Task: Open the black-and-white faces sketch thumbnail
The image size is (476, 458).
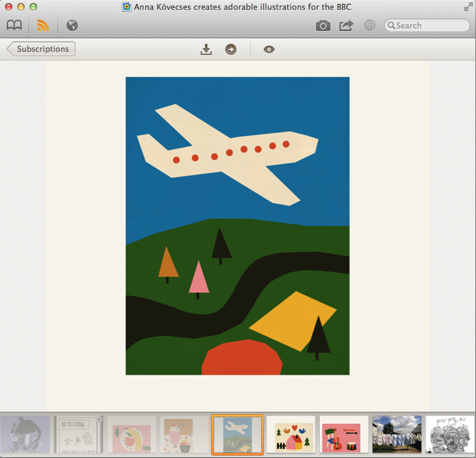Action: pyautogui.click(x=450, y=435)
